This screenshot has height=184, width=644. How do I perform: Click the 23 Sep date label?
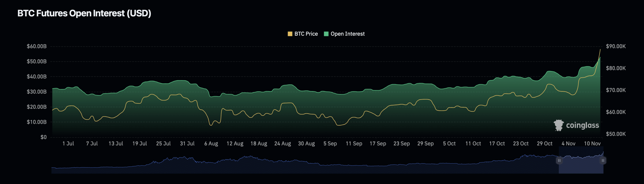click(402, 144)
